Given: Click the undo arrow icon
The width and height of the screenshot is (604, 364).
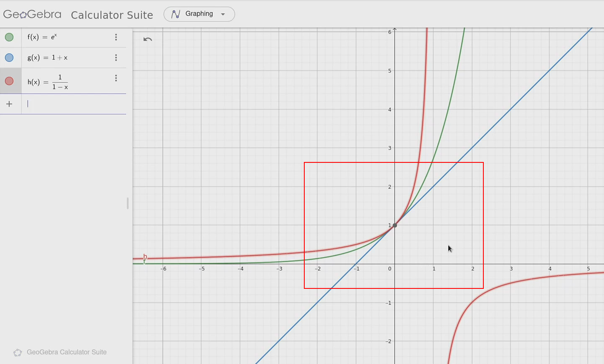Looking at the screenshot, I should pos(148,39).
